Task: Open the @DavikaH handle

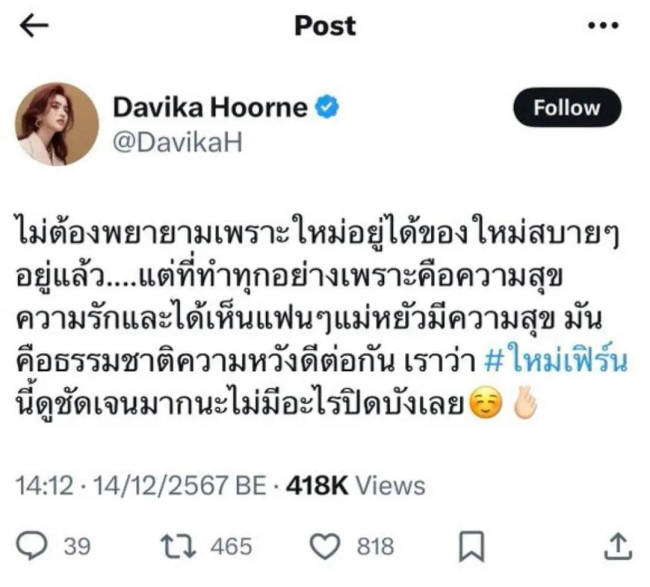Action: click(x=177, y=142)
